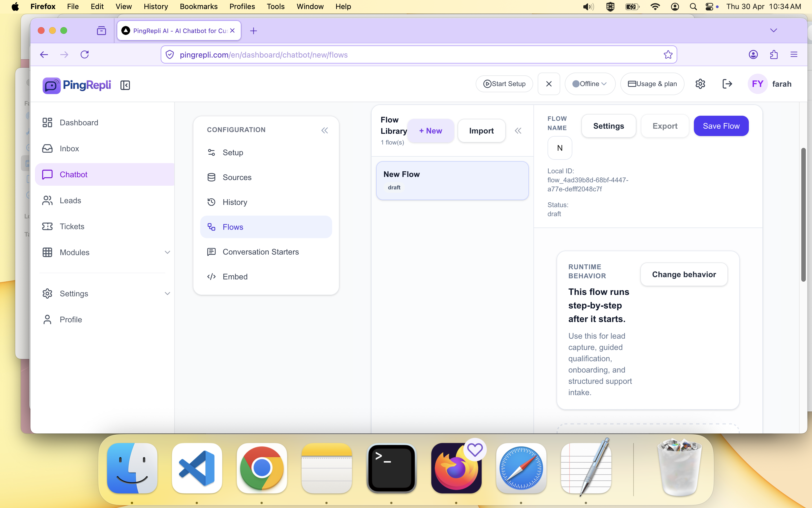
Task: Open Embed configuration item
Action: click(x=266, y=277)
